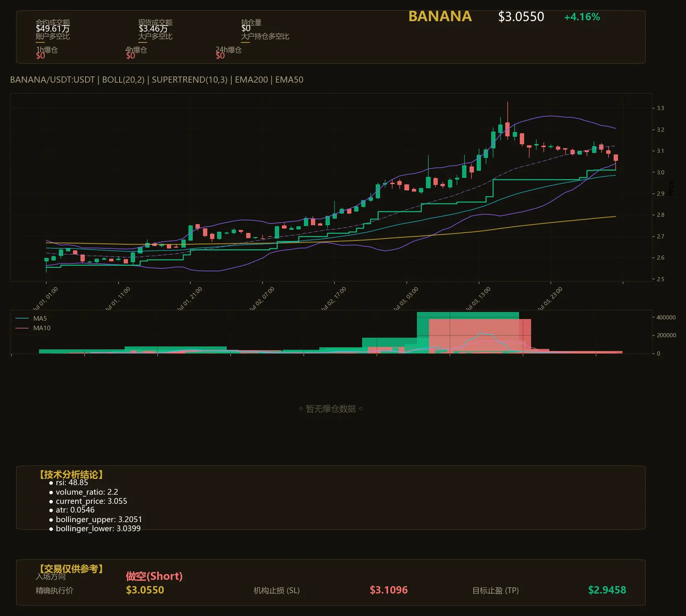The height and width of the screenshot is (616, 686).
Task: Click the 3.3 price axis tick
Action: click(660, 108)
